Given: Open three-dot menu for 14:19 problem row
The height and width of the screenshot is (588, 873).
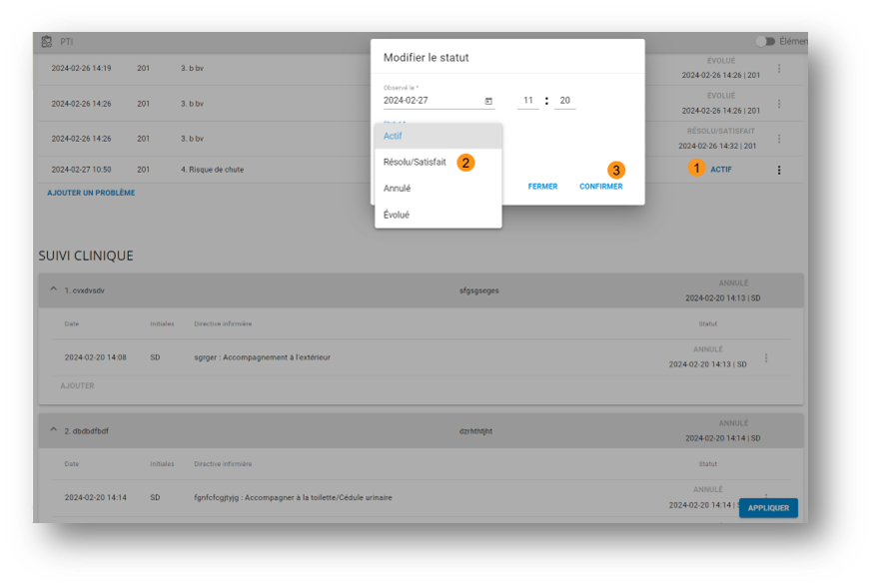Looking at the screenshot, I should click(779, 69).
